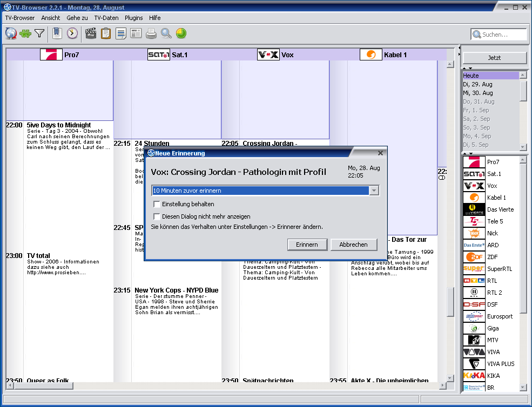Click the Pro7 logo in channel header
The height and width of the screenshot is (407, 532).
coord(51,55)
